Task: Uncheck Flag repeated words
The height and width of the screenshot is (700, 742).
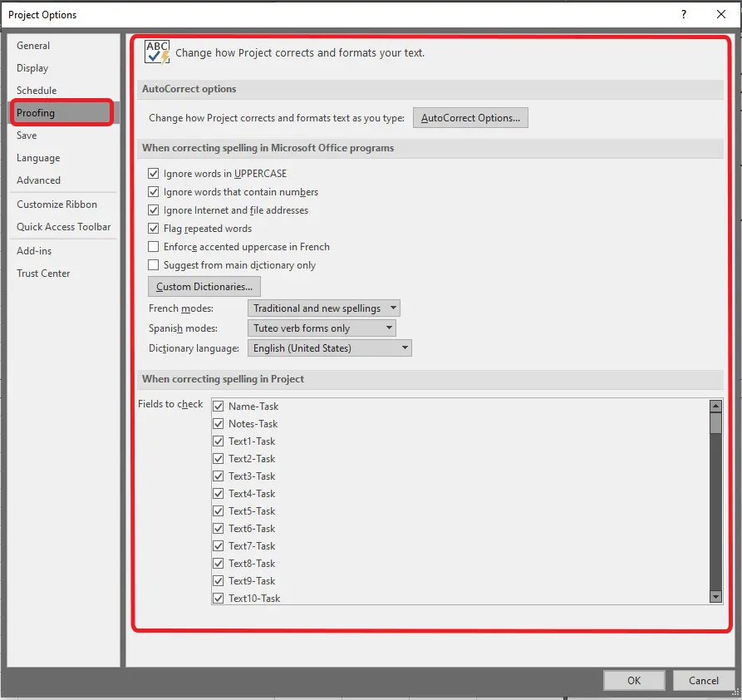Action: (x=154, y=229)
